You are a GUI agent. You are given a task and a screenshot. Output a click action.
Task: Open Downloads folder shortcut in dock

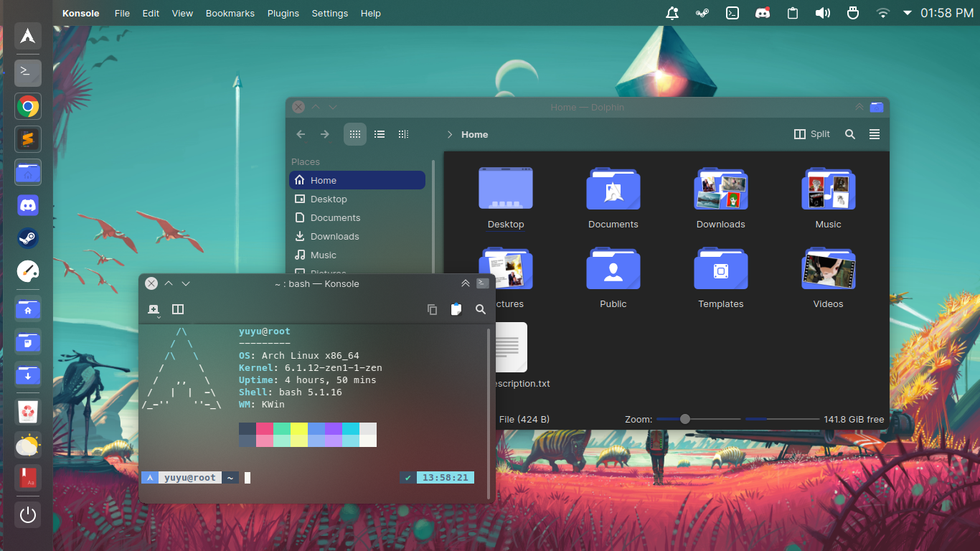(x=28, y=374)
